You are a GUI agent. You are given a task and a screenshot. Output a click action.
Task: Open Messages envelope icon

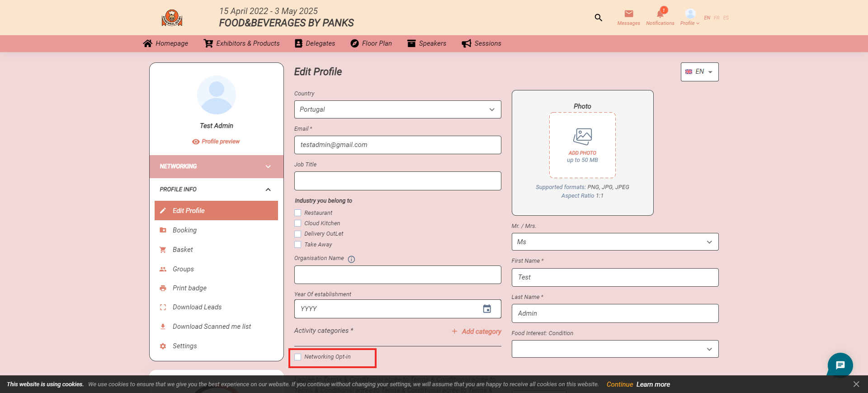[628, 14]
